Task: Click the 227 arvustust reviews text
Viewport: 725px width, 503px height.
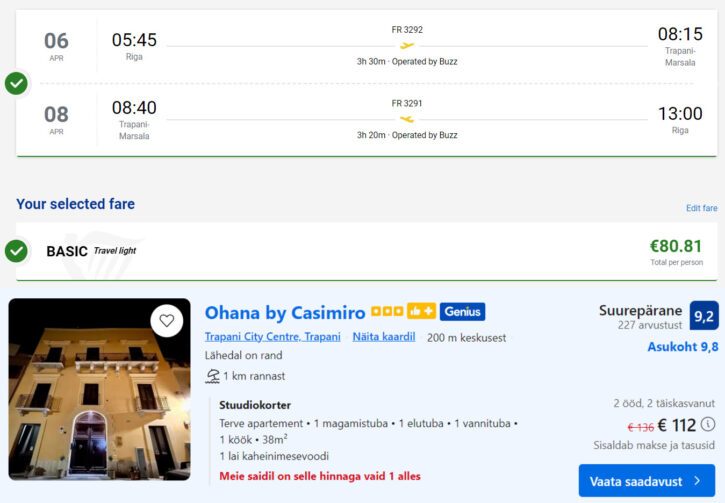Action: tap(649, 325)
